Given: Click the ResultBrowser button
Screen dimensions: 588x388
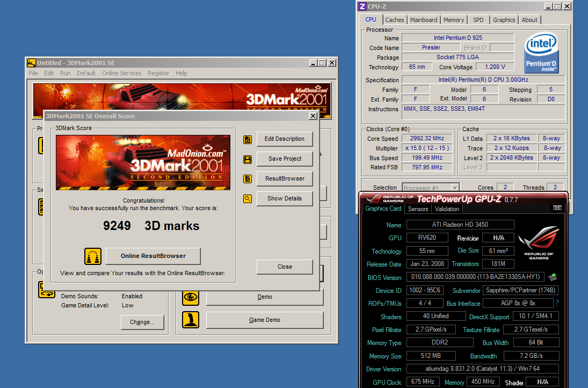Looking at the screenshot, I should pyautogui.click(x=285, y=178).
